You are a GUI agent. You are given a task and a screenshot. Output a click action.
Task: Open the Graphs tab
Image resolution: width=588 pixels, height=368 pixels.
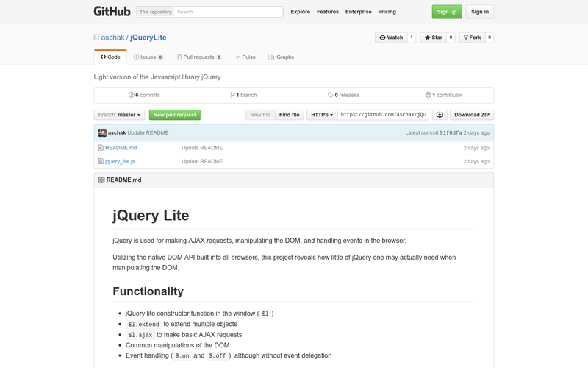[x=282, y=57]
